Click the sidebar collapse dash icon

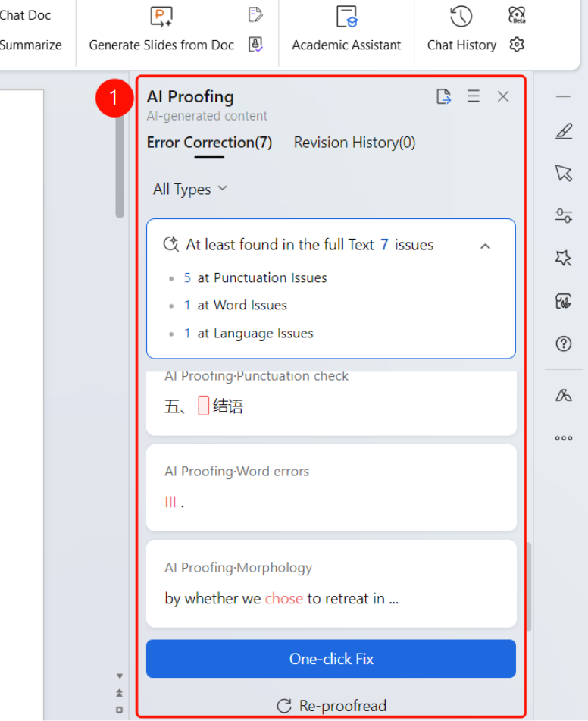click(563, 96)
